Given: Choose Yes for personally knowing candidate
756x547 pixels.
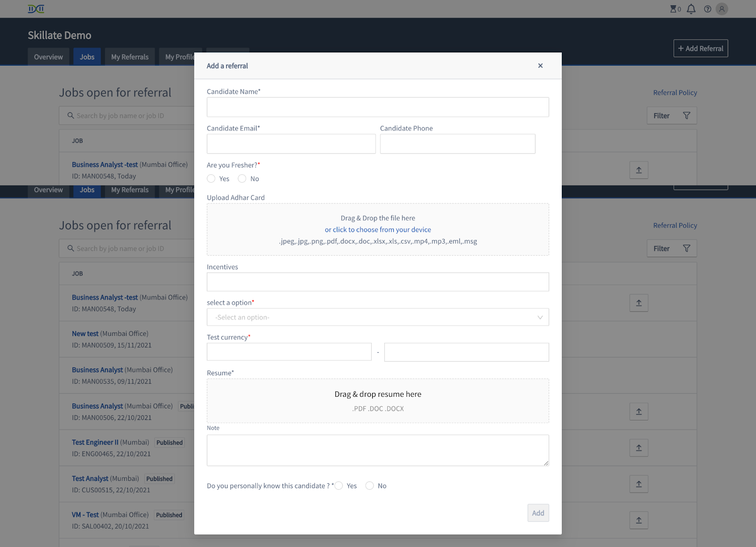Looking at the screenshot, I should pyautogui.click(x=339, y=486).
